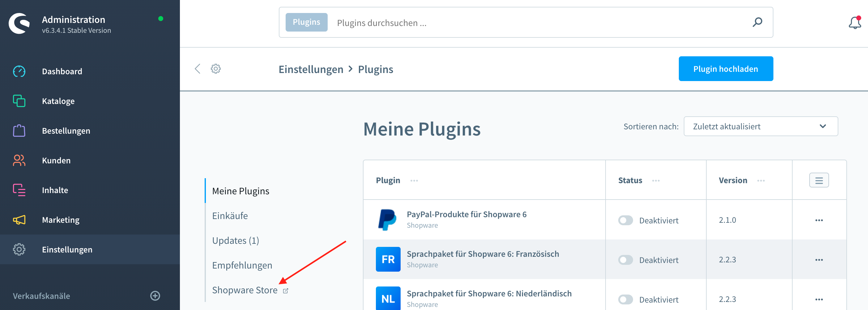The image size is (868, 310).
Task: Click Sprachpaket für Shopware 6: Niederländisch name
Action: tap(489, 294)
